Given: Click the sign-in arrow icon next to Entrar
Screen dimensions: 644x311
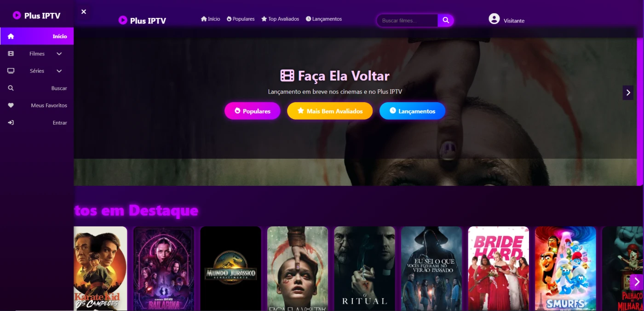Looking at the screenshot, I should (x=11, y=123).
